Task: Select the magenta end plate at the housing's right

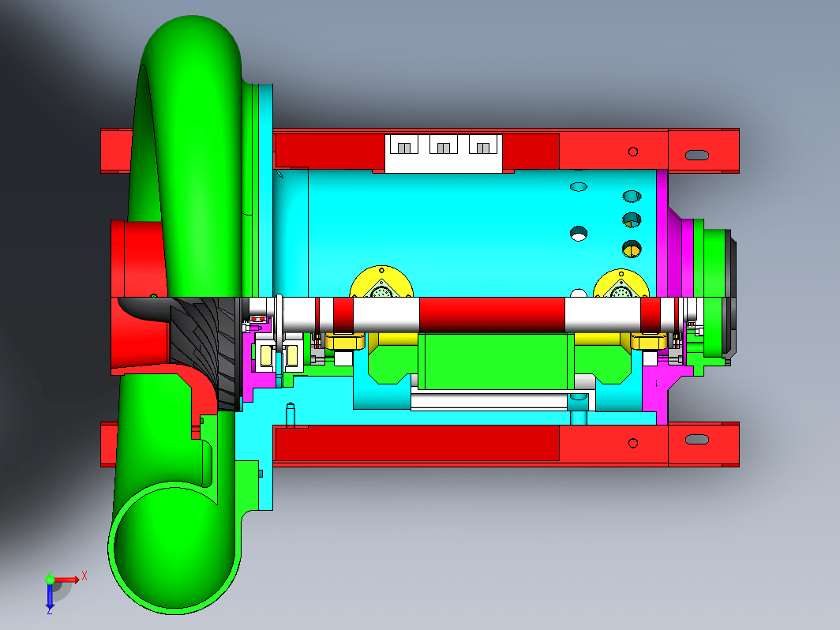Action: [x=662, y=233]
